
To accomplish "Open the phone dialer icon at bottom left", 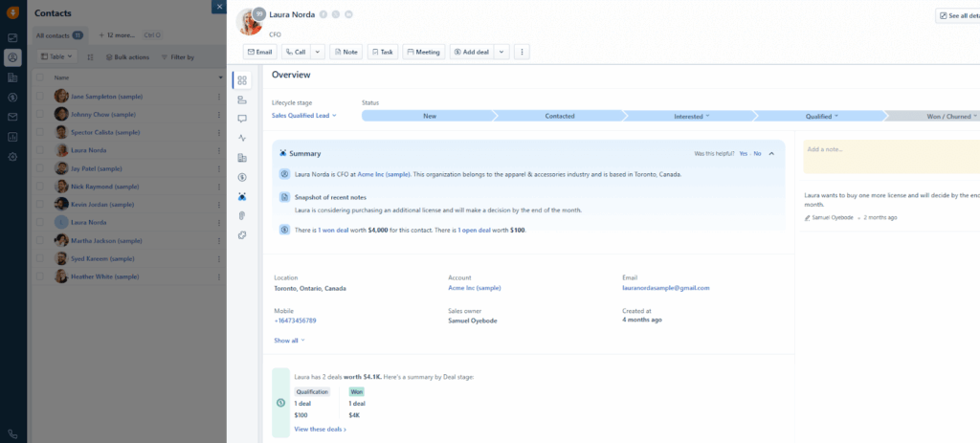I will click(12, 433).
